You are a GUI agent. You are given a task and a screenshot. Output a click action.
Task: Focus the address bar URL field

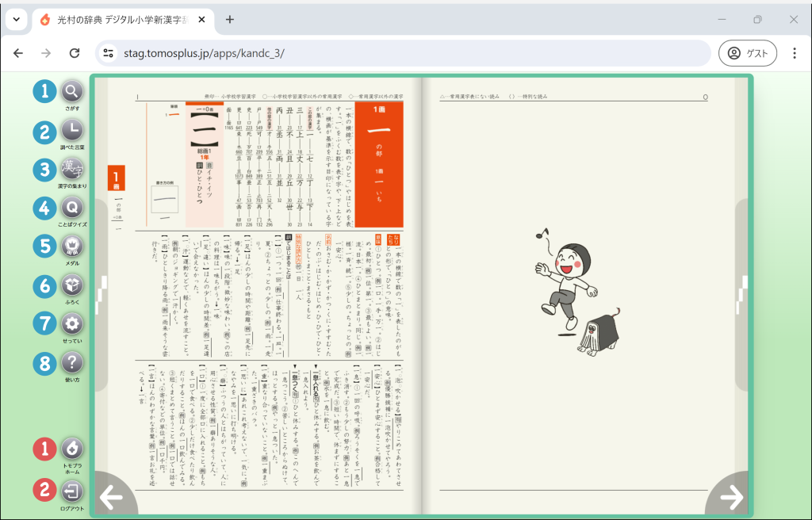pyautogui.click(x=403, y=53)
